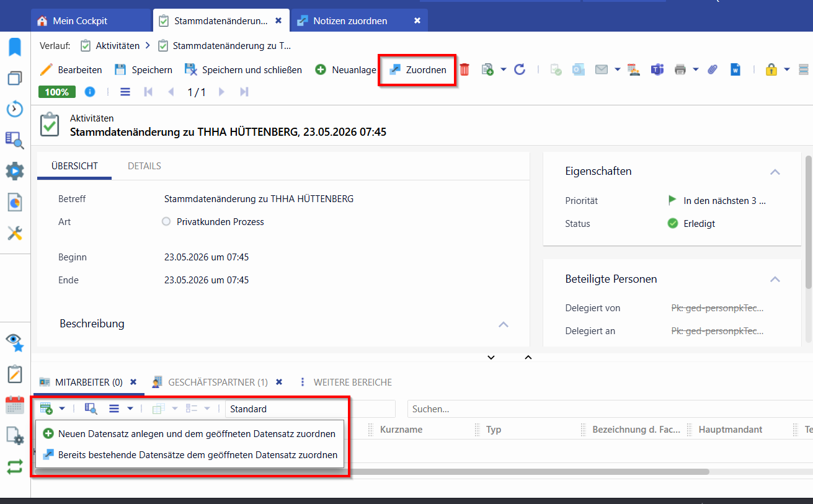
Task: Open the lock icon dropdown arrow
Action: pyautogui.click(x=787, y=69)
